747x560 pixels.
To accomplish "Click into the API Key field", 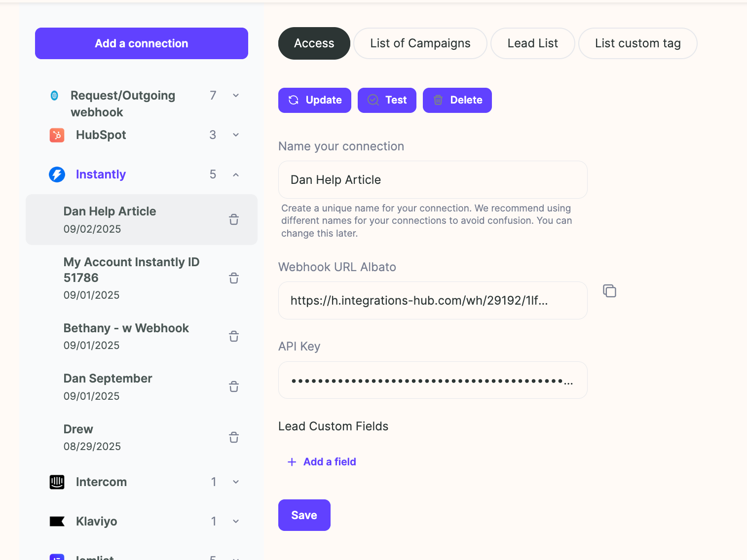I will tap(433, 380).
